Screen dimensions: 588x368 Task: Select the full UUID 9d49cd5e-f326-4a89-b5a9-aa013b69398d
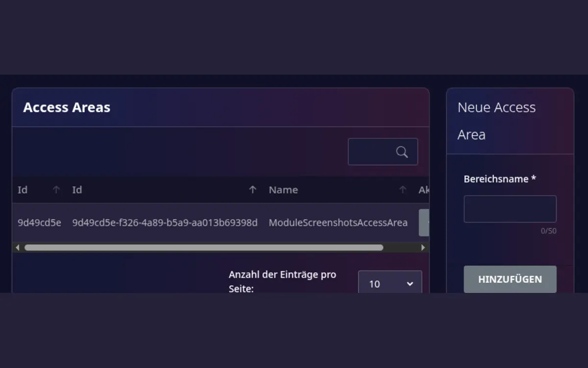pos(165,223)
